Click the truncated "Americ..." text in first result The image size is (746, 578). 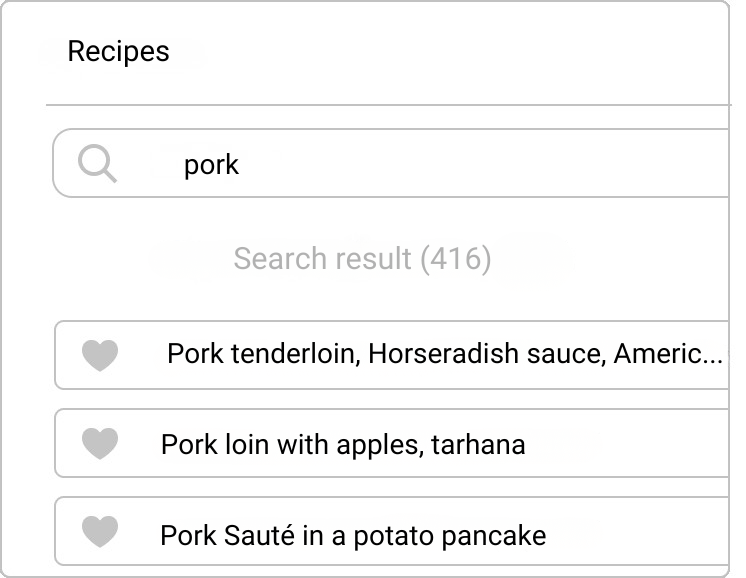pyautogui.click(x=668, y=354)
